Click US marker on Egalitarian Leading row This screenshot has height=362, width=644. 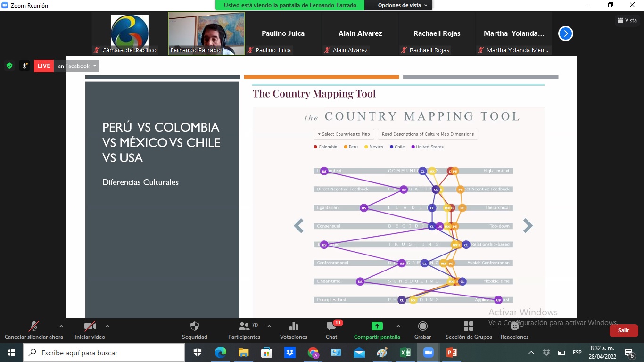363,208
